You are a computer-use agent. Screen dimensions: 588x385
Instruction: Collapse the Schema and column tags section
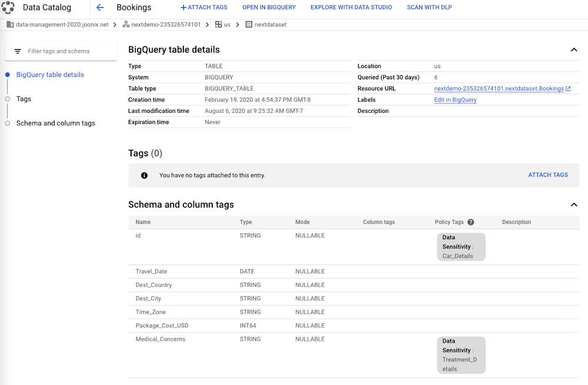click(x=574, y=205)
